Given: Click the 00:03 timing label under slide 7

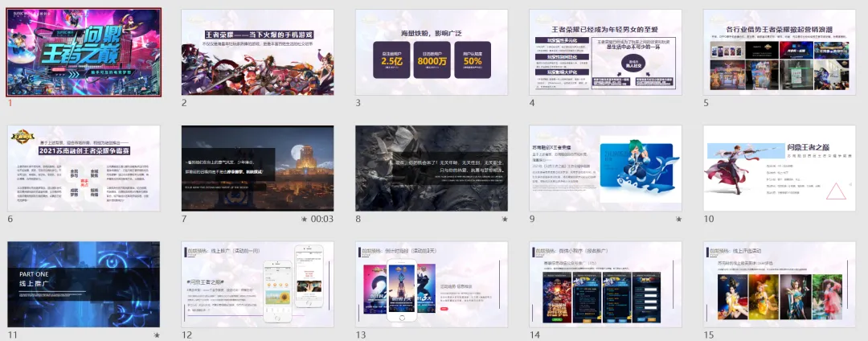Looking at the screenshot, I should coord(322,220).
